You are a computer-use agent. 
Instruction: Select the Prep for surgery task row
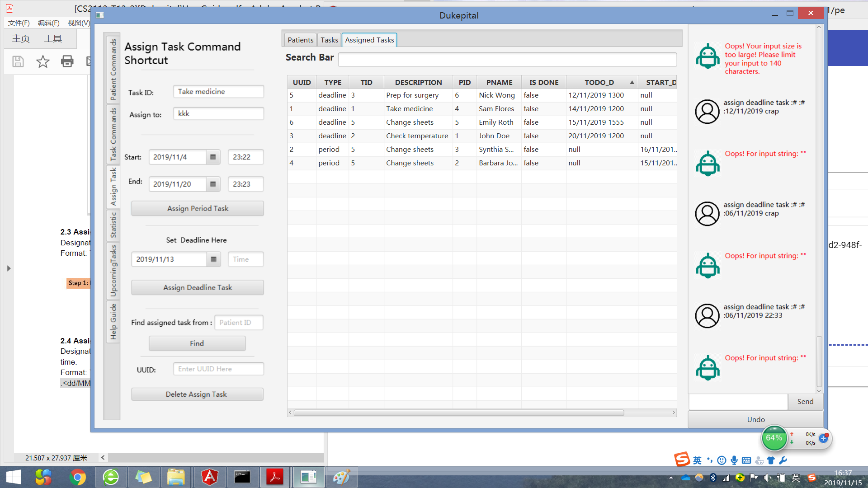coord(412,95)
